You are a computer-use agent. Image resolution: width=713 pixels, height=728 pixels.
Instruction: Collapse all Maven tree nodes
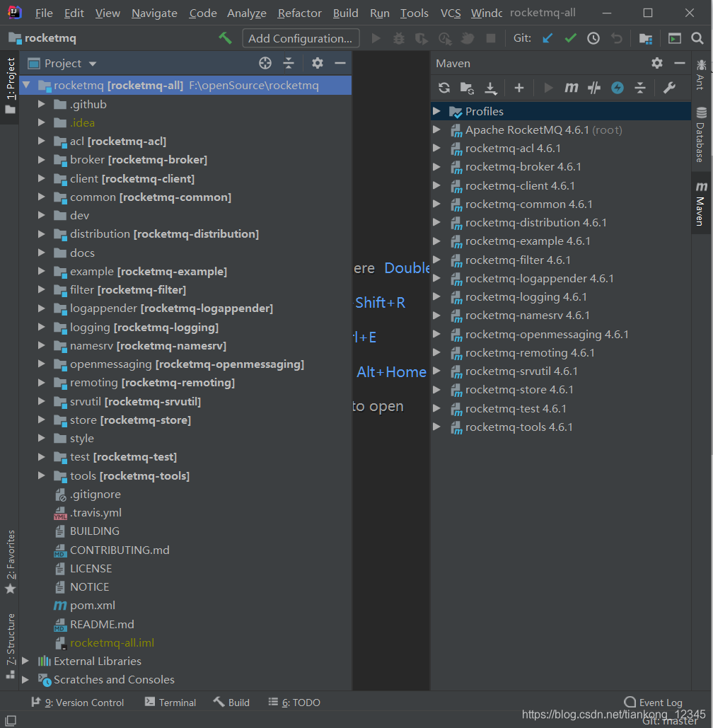click(640, 88)
